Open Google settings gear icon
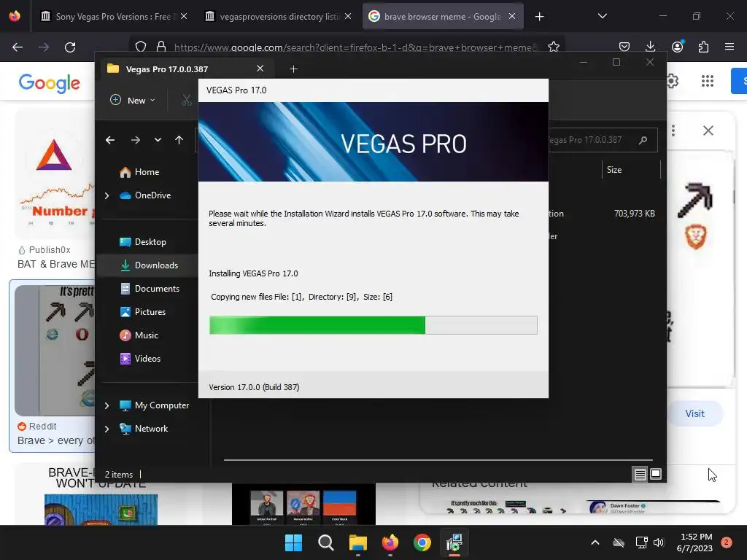Image resolution: width=747 pixels, height=560 pixels. click(x=672, y=81)
